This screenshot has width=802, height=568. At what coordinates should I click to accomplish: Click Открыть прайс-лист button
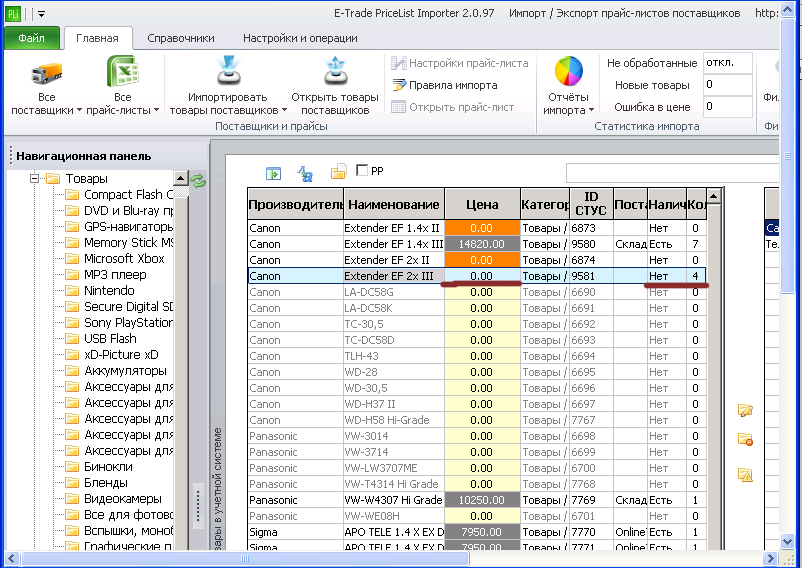(452, 107)
